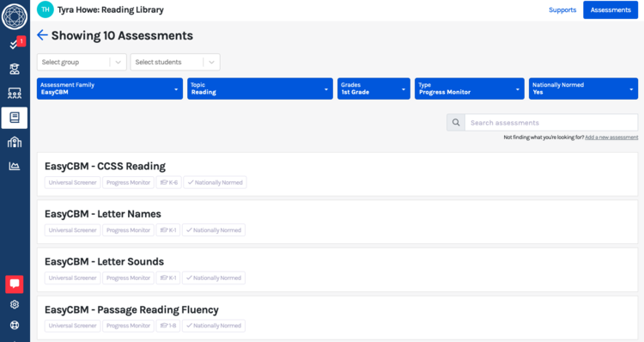Click Progress Monitor tag under Letter Names

128,230
